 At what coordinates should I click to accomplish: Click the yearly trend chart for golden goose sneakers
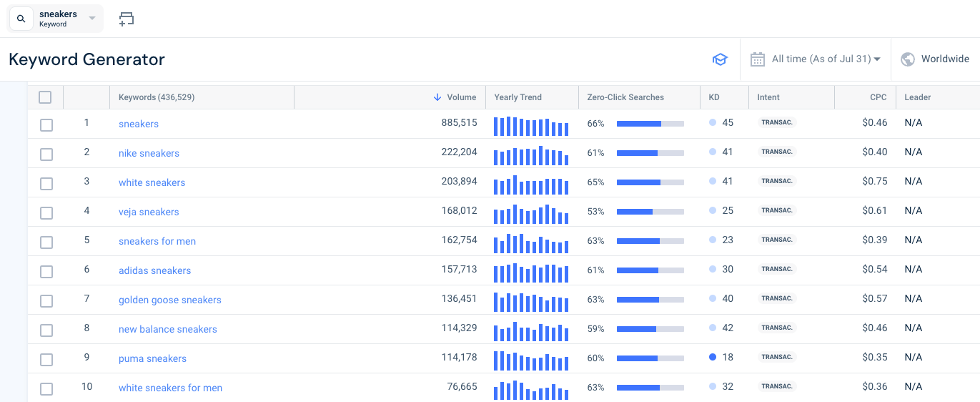(531, 302)
